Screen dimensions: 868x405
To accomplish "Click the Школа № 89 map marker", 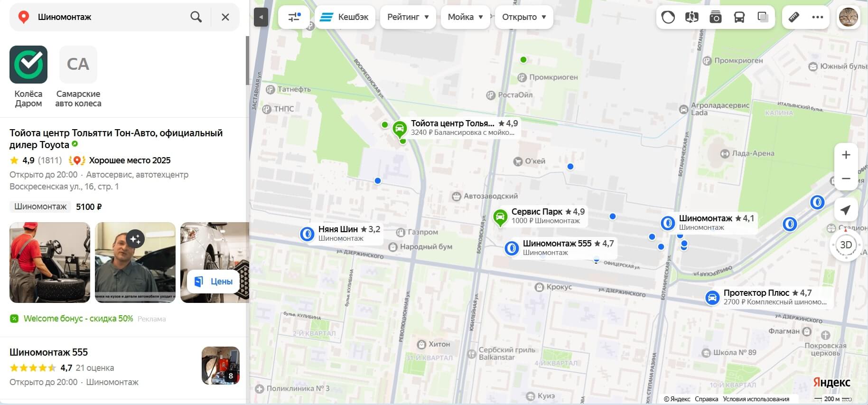I will pos(706,353).
